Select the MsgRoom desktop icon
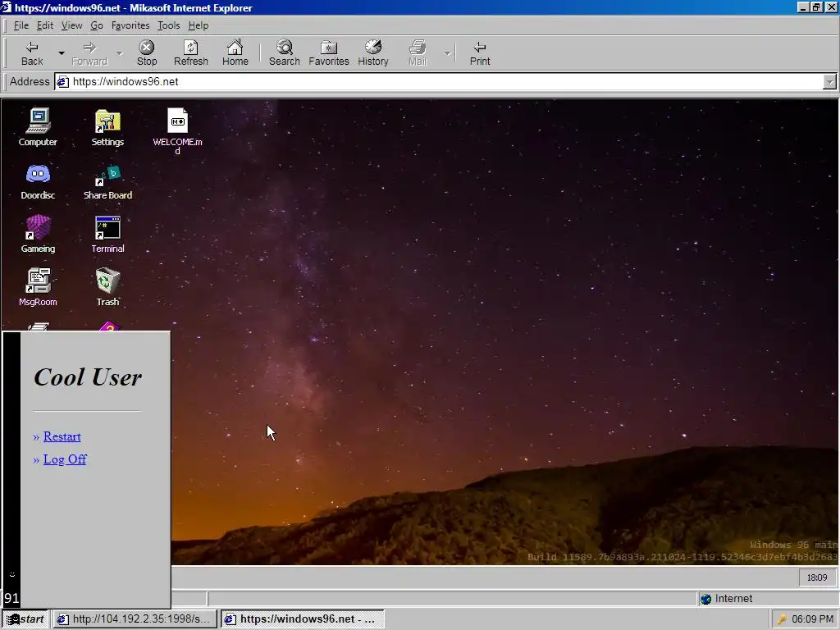Viewport: 840px width, 630px height. [38, 287]
